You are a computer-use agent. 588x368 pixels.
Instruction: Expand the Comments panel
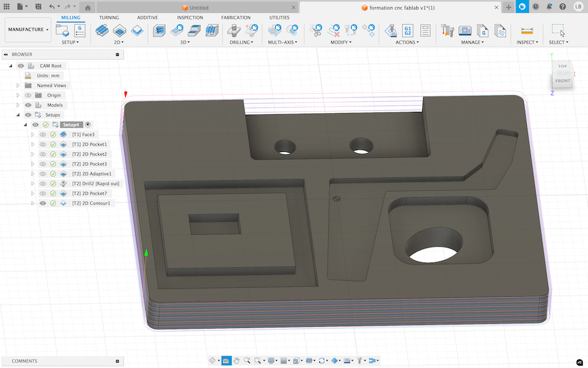click(x=118, y=362)
